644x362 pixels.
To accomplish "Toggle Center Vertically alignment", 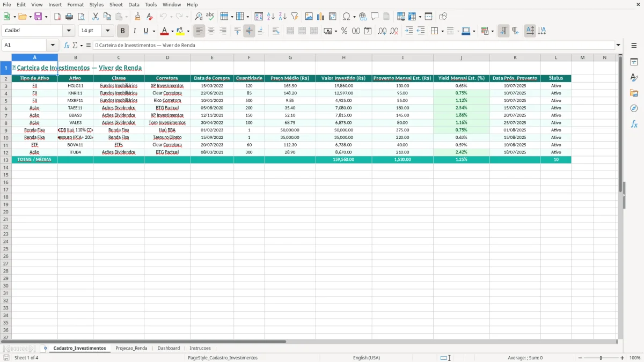I will coord(249,31).
